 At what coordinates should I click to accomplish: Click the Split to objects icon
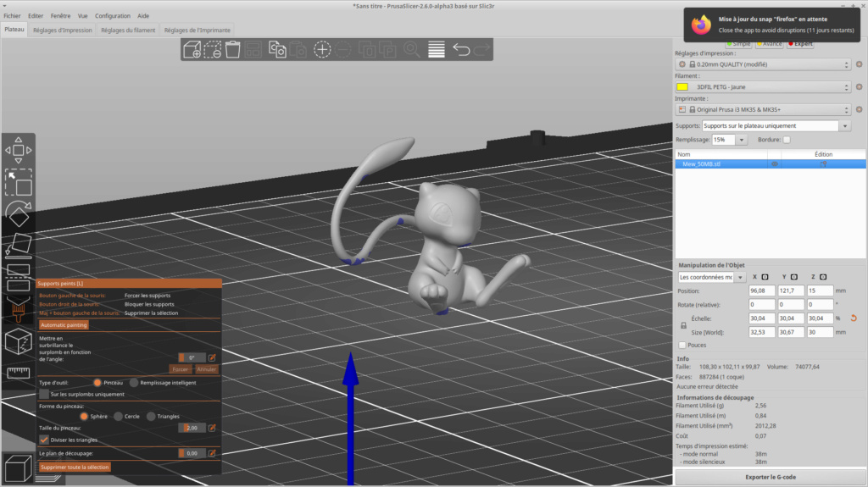point(366,50)
